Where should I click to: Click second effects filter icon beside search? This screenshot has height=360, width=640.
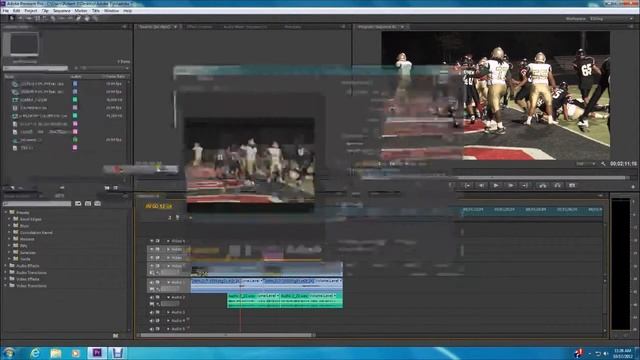pyautogui.click(x=88, y=203)
